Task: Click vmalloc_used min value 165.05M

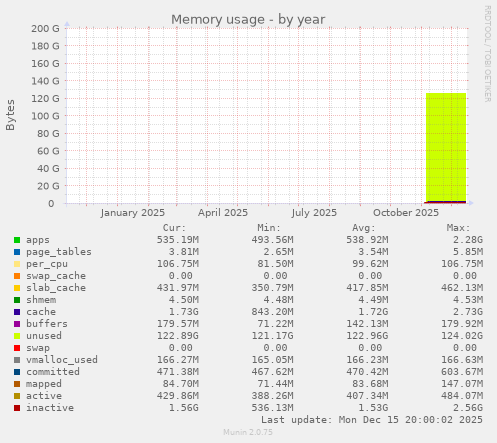Action: click(x=272, y=360)
